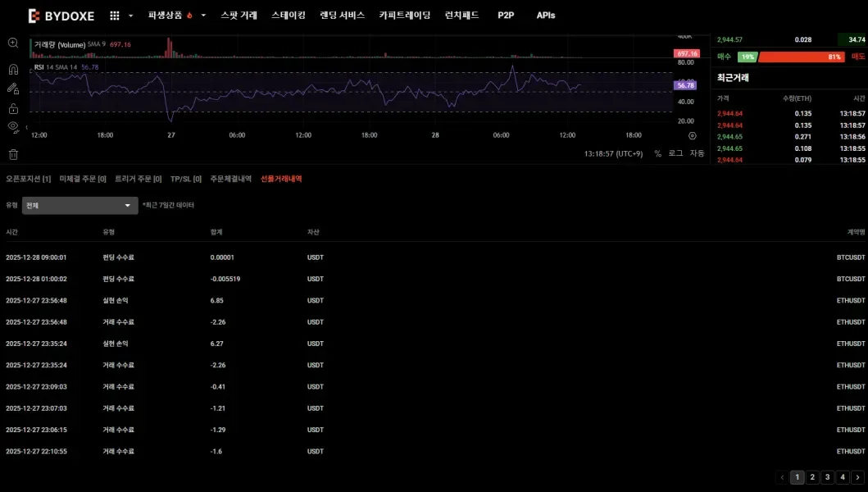Select the magnet snap tool in the chart sidebar
Image resolution: width=868 pixels, height=492 pixels.
click(x=12, y=68)
